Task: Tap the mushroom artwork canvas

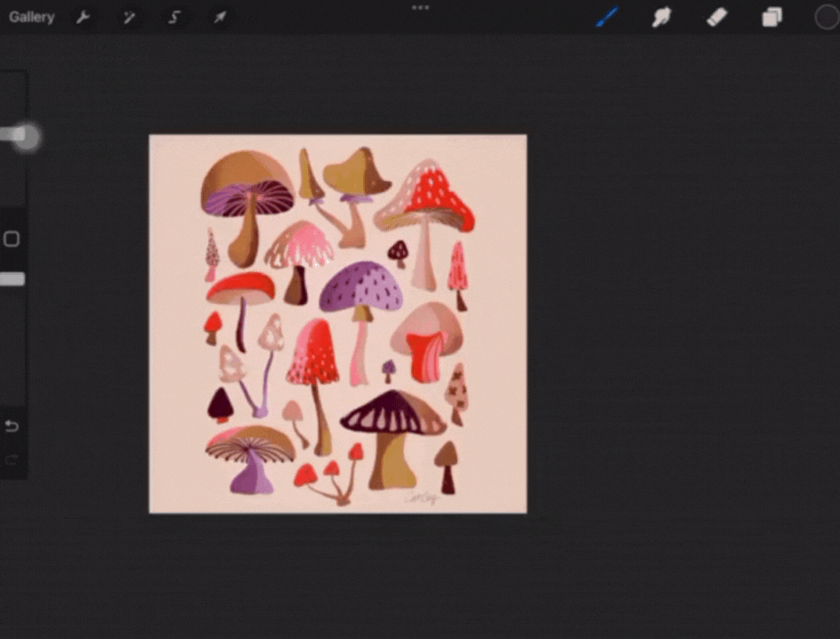Action: click(x=338, y=322)
